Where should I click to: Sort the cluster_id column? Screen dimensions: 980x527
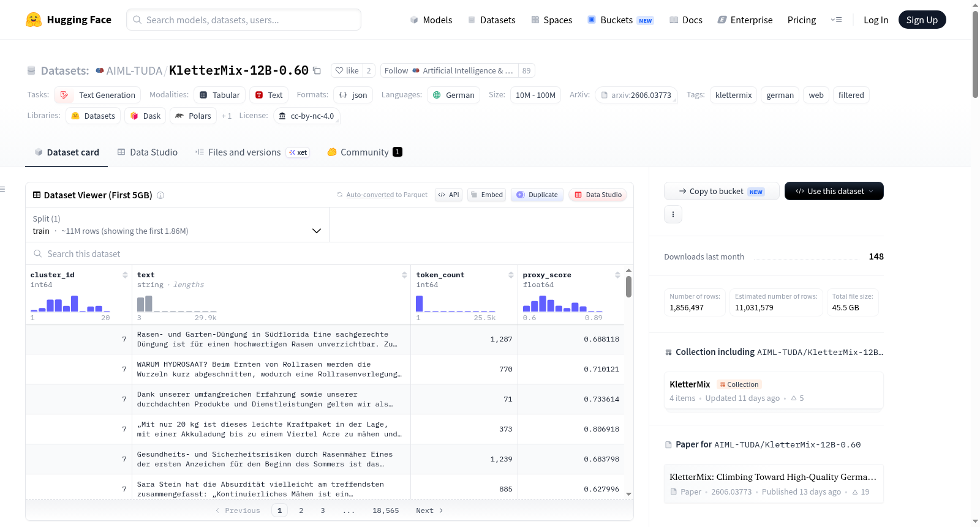125,275
